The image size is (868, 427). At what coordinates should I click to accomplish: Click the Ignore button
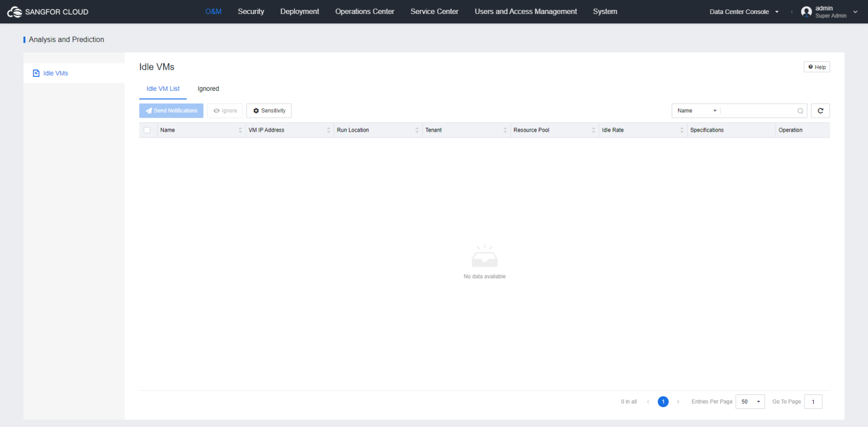coord(225,111)
